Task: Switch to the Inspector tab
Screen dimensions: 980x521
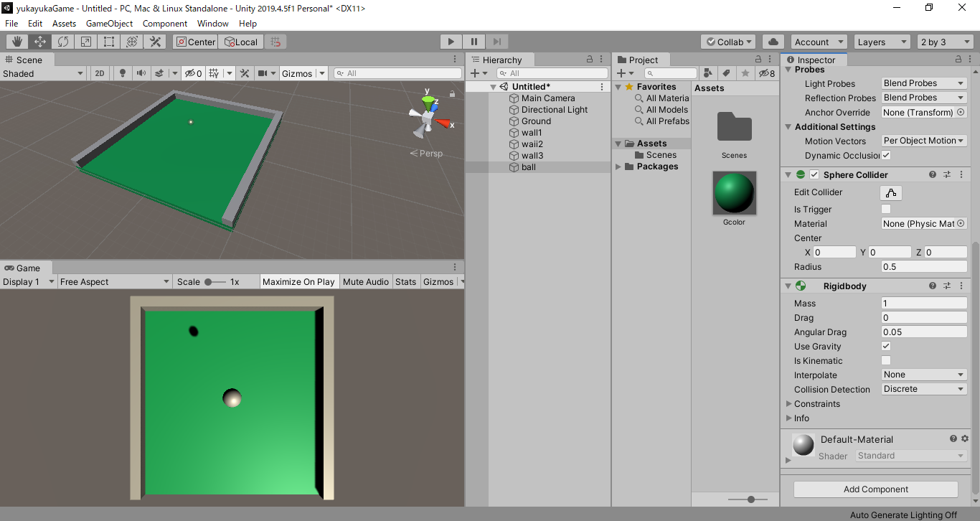Action: [x=814, y=60]
